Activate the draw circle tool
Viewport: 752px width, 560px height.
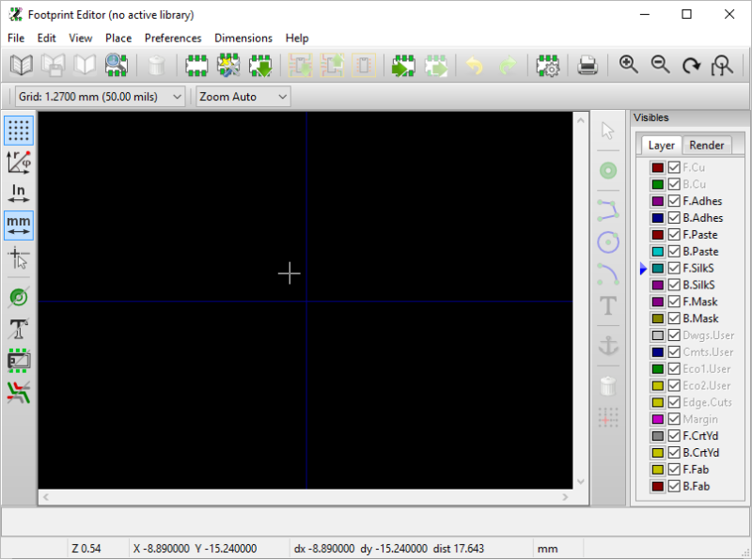point(608,242)
